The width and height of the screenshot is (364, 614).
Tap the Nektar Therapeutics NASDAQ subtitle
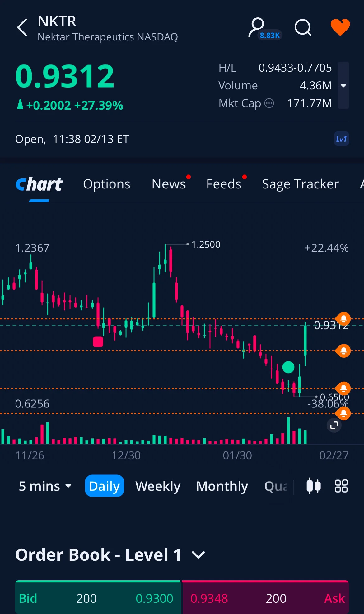pyautogui.click(x=108, y=37)
